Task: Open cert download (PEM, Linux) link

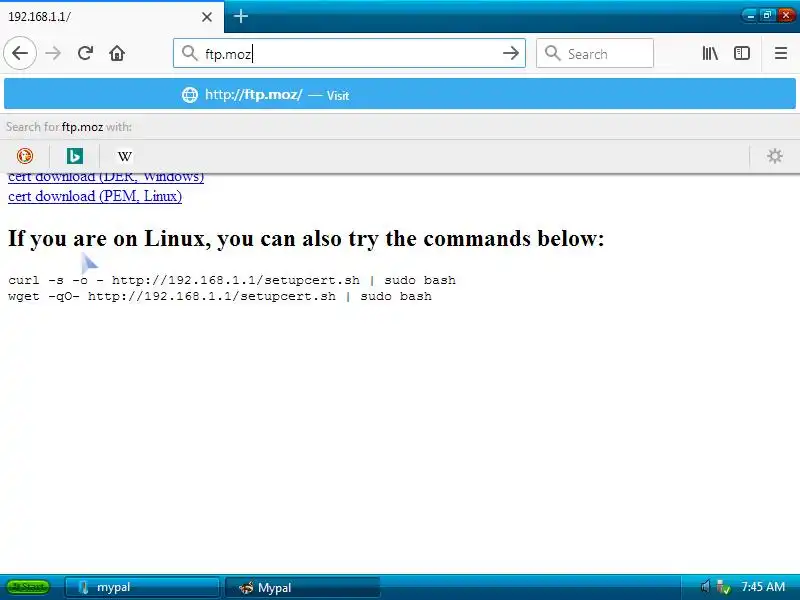Action: click(95, 196)
